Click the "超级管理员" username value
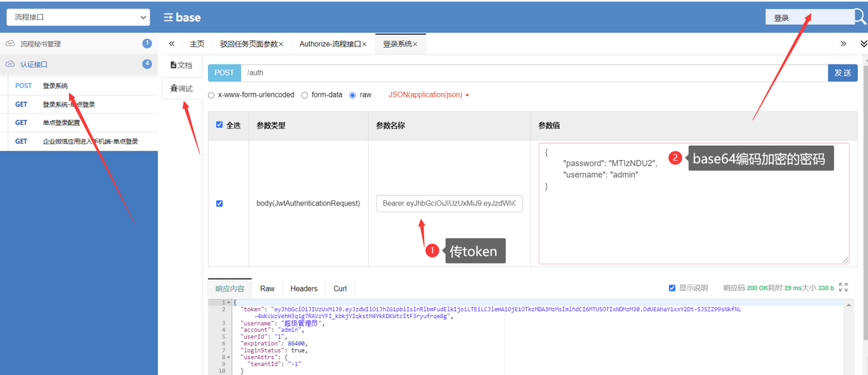 pos(300,323)
